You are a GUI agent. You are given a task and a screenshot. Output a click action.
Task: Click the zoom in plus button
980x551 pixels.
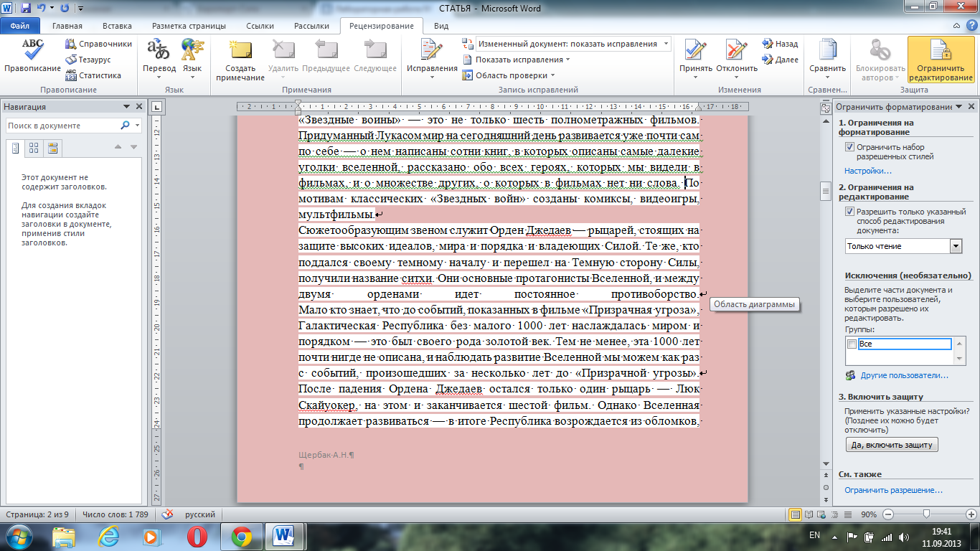(972, 514)
